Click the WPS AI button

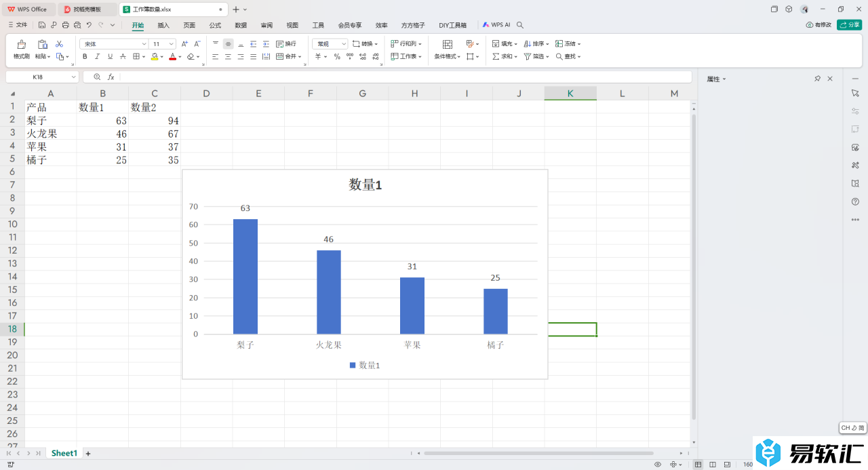[x=496, y=25]
